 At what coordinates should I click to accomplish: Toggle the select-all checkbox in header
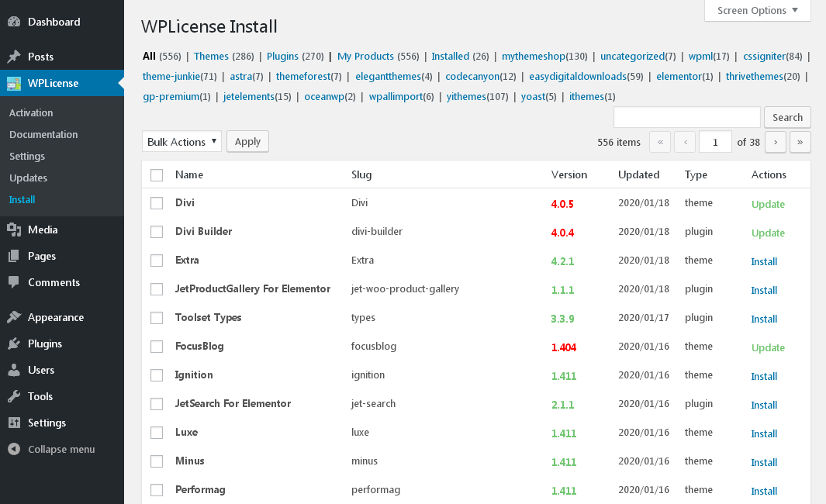[x=157, y=174]
